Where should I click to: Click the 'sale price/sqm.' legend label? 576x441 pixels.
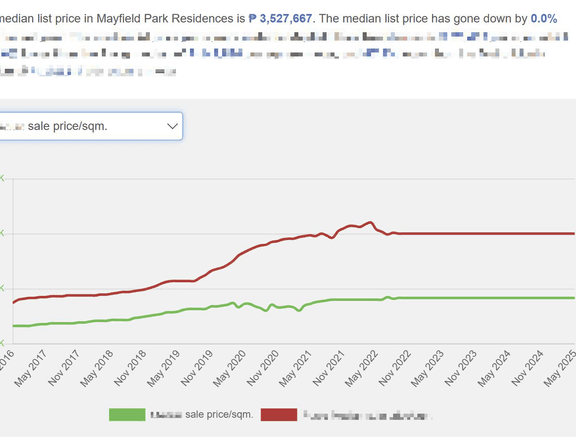coord(219,415)
